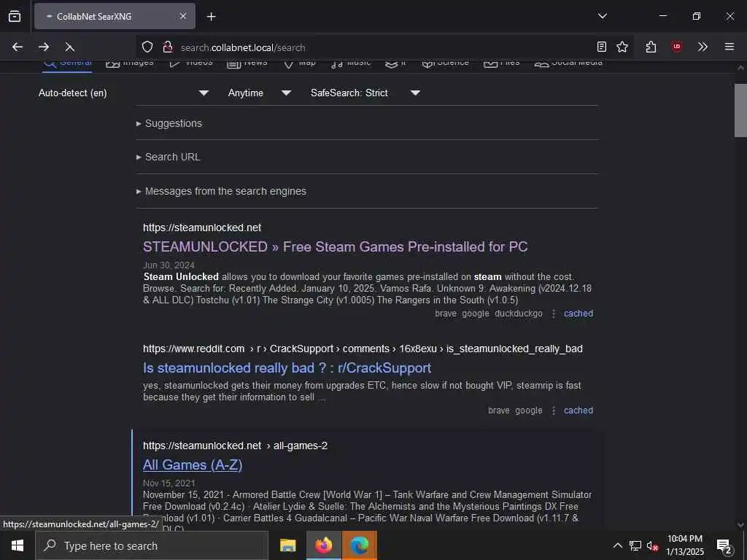The image size is (747, 560).
Task: Open the clock showing 10:04 PM
Action: click(685, 545)
